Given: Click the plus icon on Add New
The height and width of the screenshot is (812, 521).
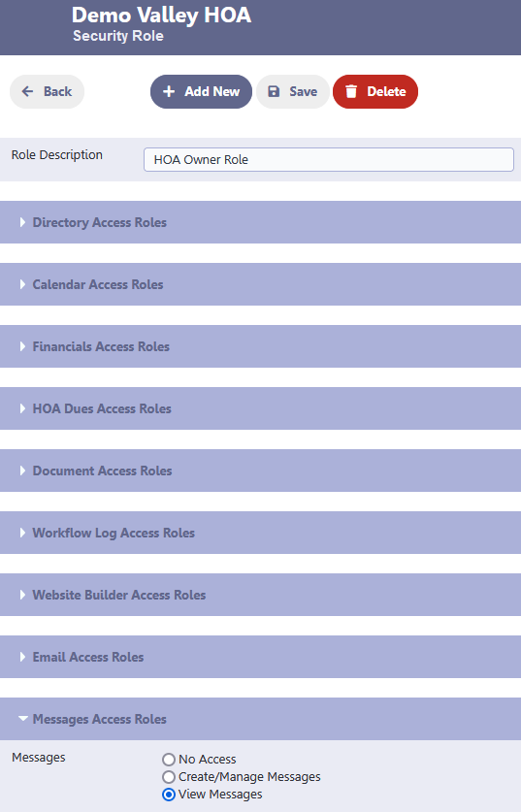Looking at the screenshot, I should pos(169,91).
